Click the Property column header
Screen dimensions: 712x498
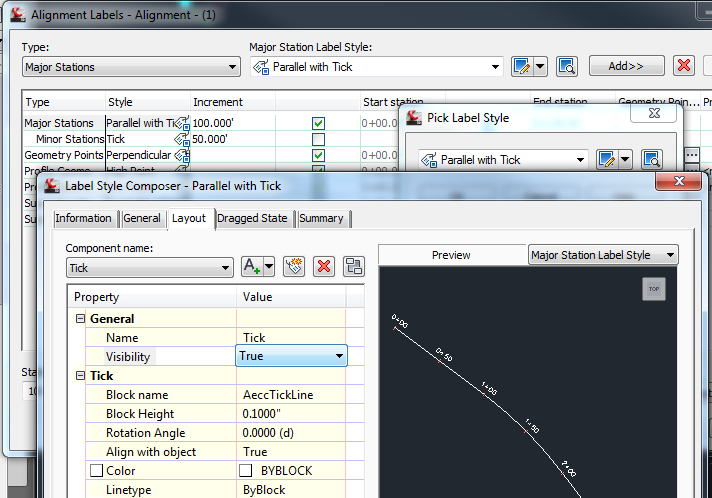click(153, 297)
